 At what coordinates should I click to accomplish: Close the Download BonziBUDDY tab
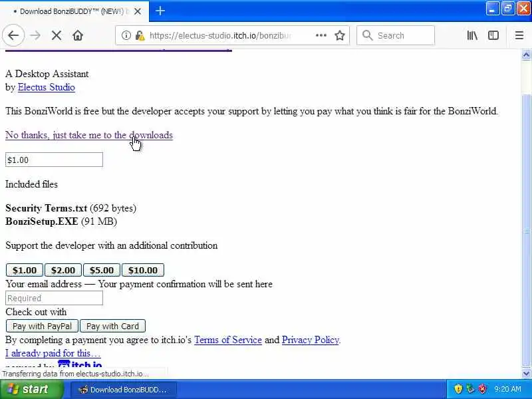tap(138, 11)
